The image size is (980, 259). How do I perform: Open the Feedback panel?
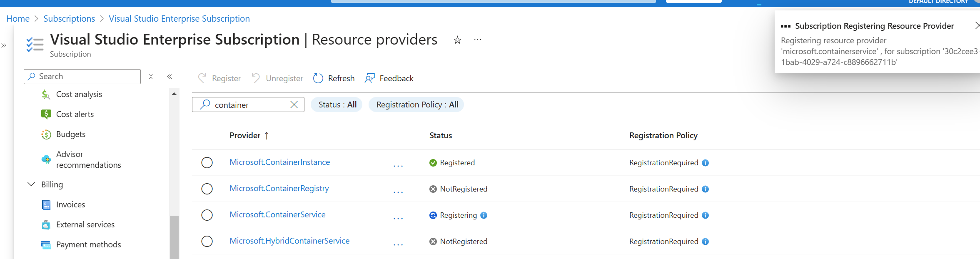click(x=389, y=78)
